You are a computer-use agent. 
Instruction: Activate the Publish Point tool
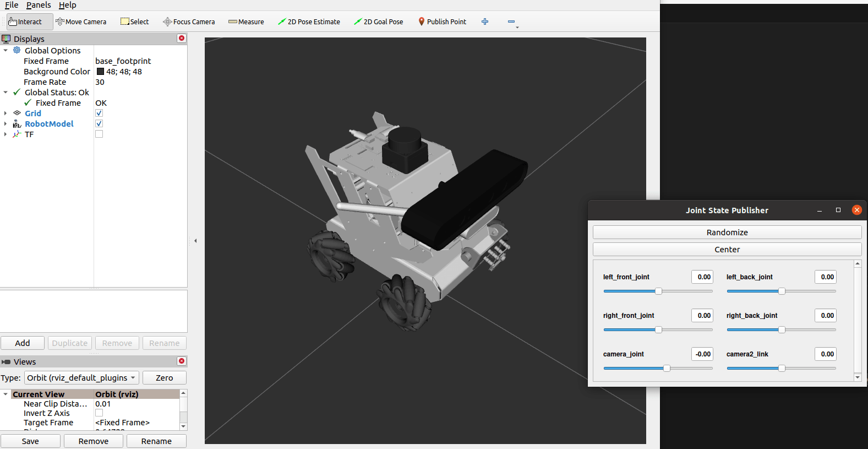point(442,22)
